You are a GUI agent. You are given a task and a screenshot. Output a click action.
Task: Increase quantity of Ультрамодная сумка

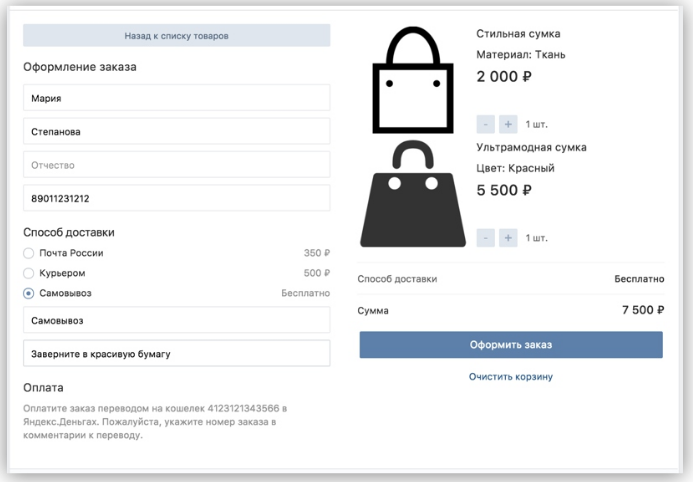tap(507, 238)
